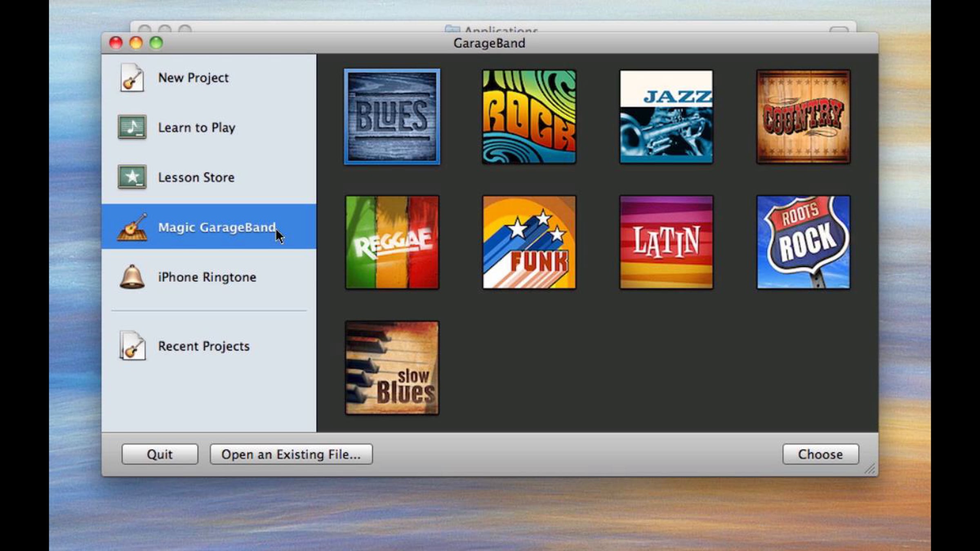Click the Reggae genre tile
The width and height of the screenshot is (980, 551).
pyautogui.click(x=392, y=242)
